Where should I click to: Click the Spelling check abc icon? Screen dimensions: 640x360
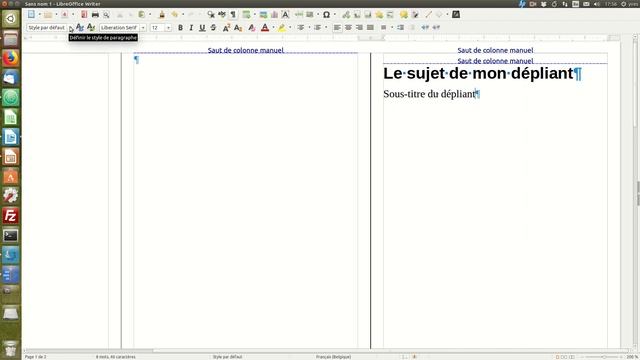[222, 15]
